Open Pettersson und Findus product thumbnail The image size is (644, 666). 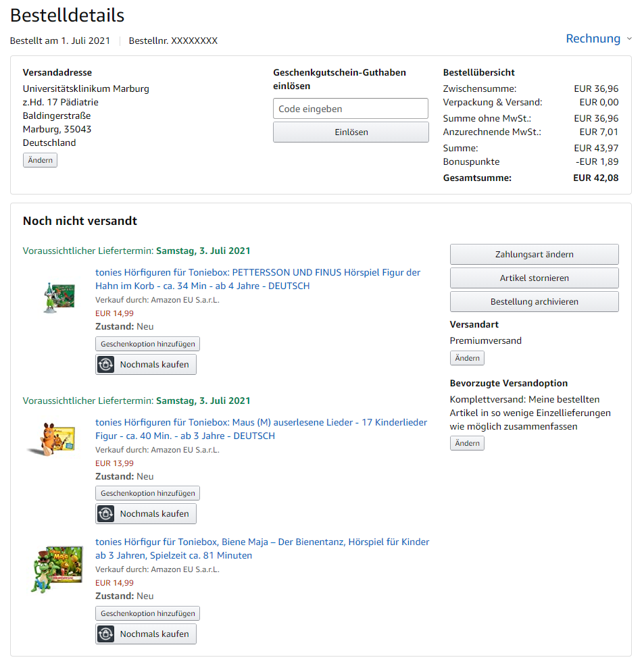tap(59, 297)
